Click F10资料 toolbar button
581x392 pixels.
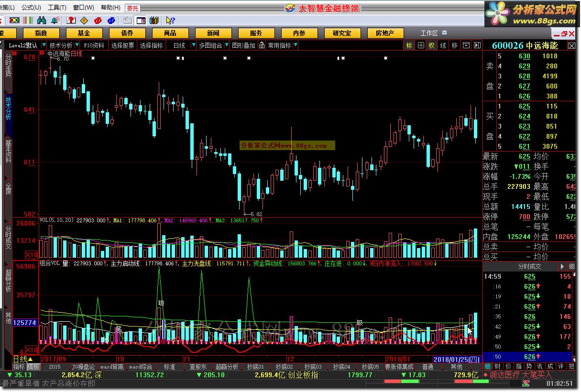point(94,45)
